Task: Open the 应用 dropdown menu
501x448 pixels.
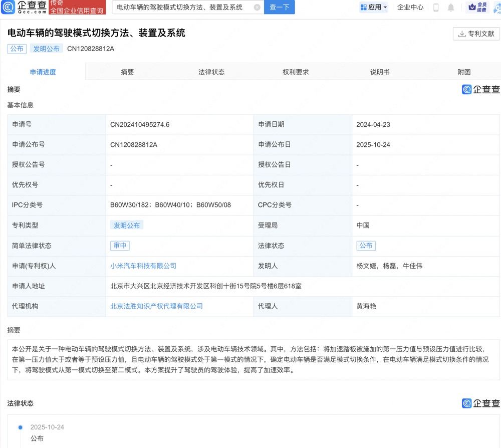Action: (375, 8)
